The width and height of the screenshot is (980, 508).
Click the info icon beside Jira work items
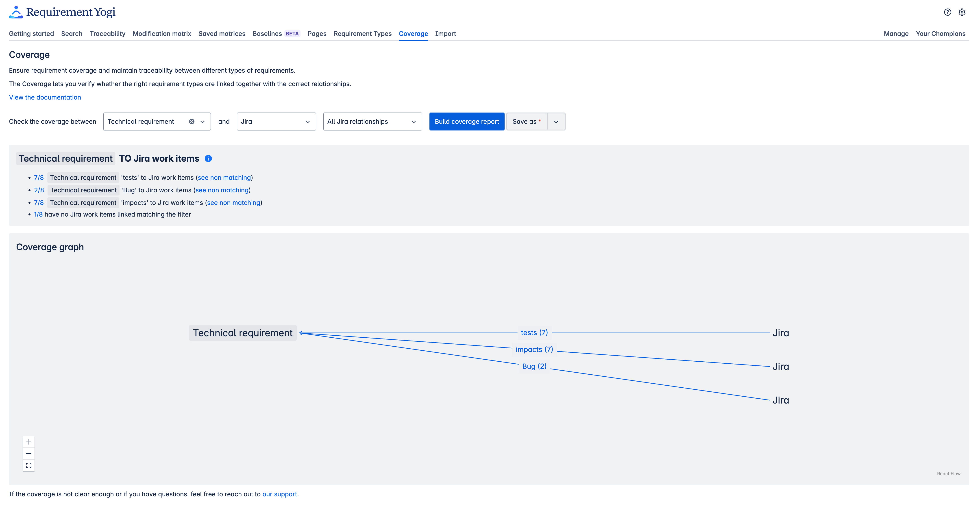pos(208,158)
